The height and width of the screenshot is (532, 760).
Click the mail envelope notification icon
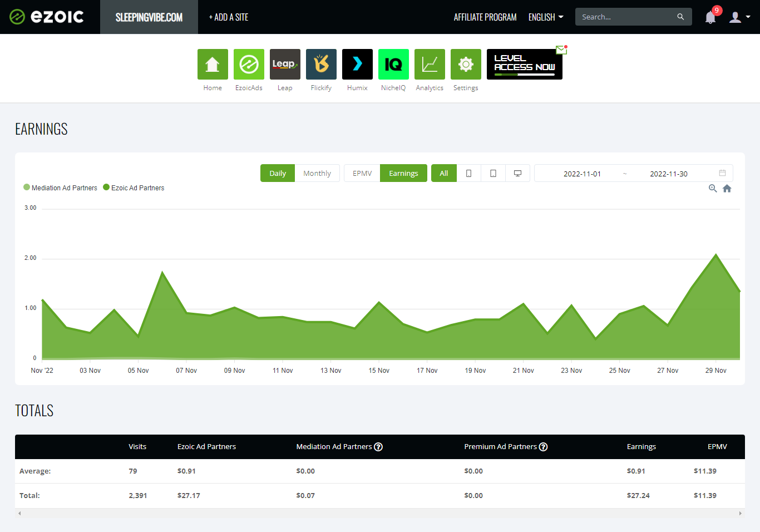[561, 50]
